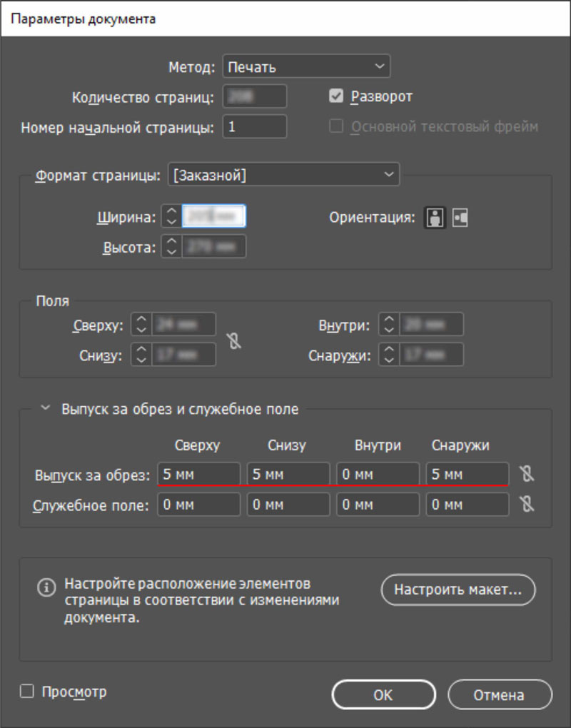Screen dimensions: 571x728
Task: Click the Внутри bleed field showing 0 мм
Action: point(378,474)
